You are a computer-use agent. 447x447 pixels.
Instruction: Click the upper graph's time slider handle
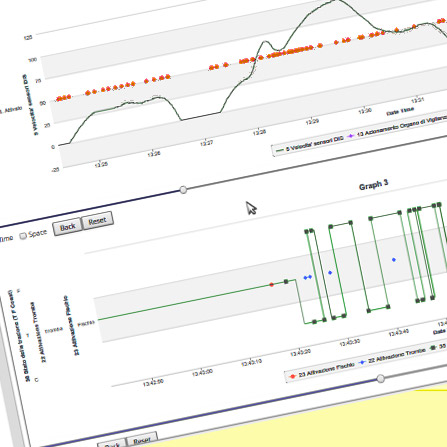(x=183, y=190)
